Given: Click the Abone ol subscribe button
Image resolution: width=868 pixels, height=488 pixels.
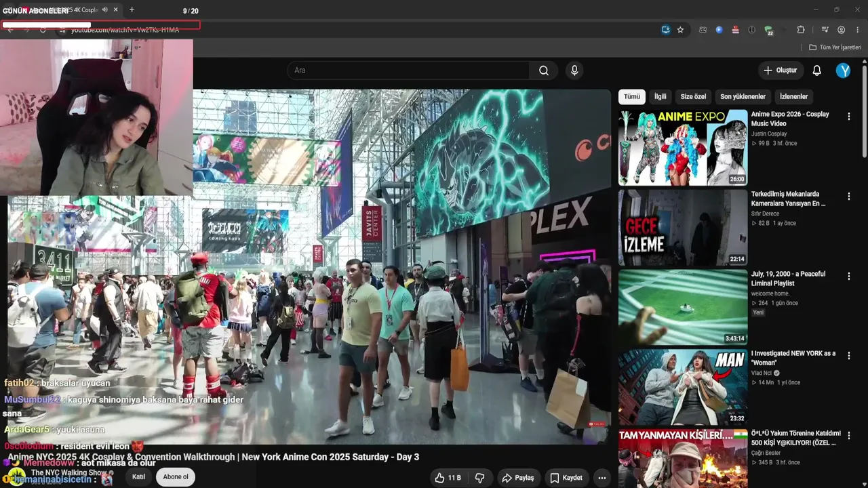Looking at the screenshot, I should 175,477.
